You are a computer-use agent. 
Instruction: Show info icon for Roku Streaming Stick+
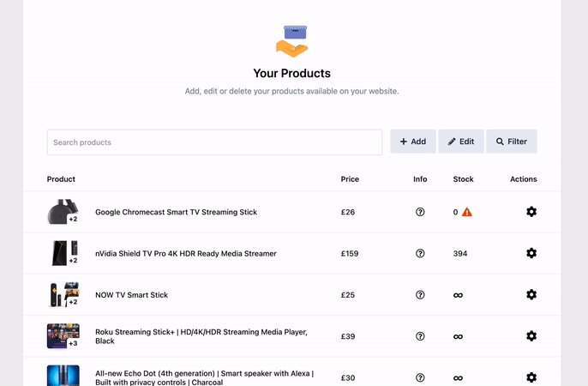point(420,336)
